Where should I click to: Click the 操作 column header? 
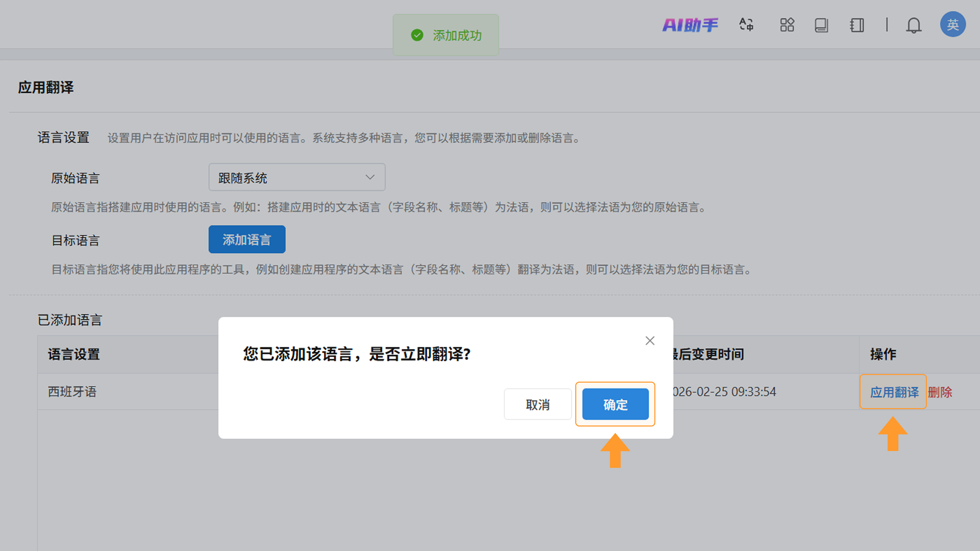883,354
